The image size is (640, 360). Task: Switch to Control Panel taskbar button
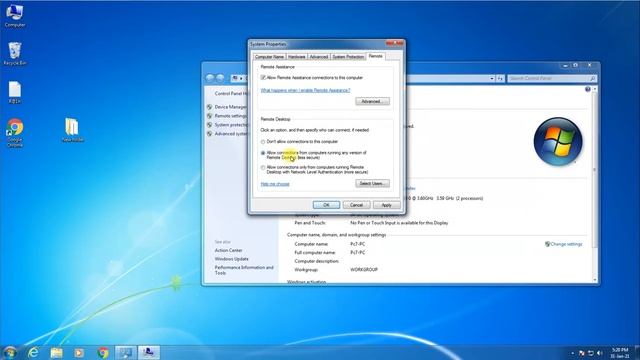pos(125,353)
